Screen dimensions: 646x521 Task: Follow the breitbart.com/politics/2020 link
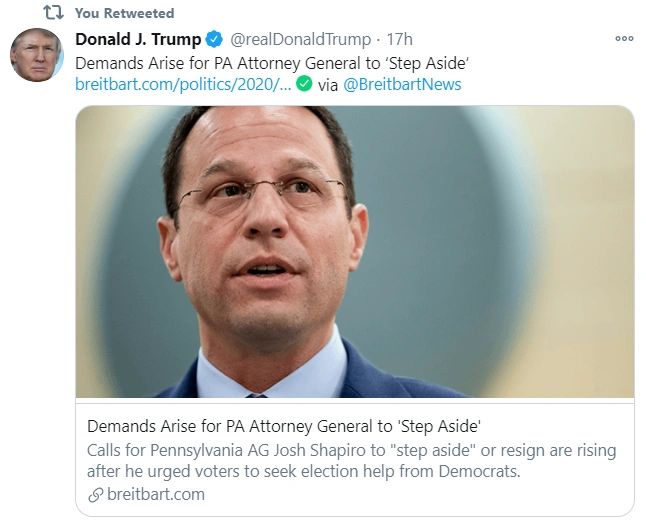[x=183, y=84]
